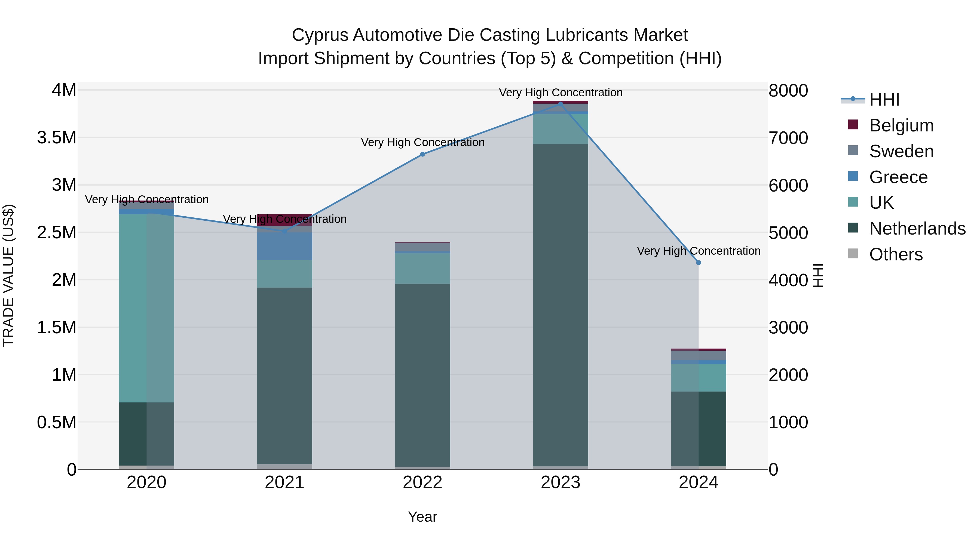
Task: Click the 2021 x-axis label
Action: [x=284, y=482]
